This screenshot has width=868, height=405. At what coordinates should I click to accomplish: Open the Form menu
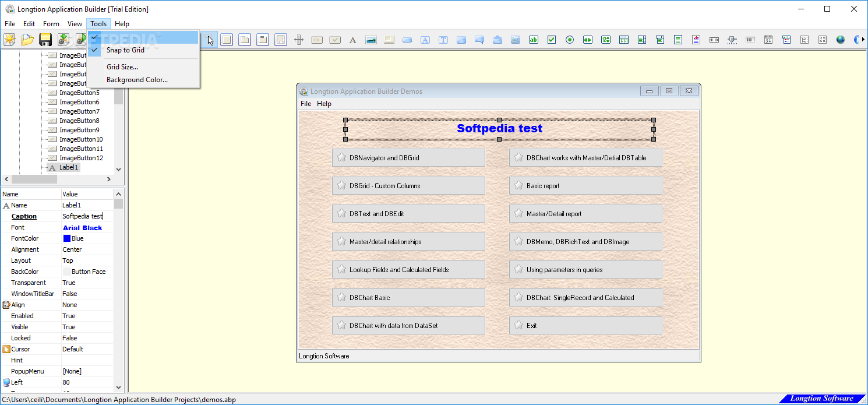[x=51, y=24]
